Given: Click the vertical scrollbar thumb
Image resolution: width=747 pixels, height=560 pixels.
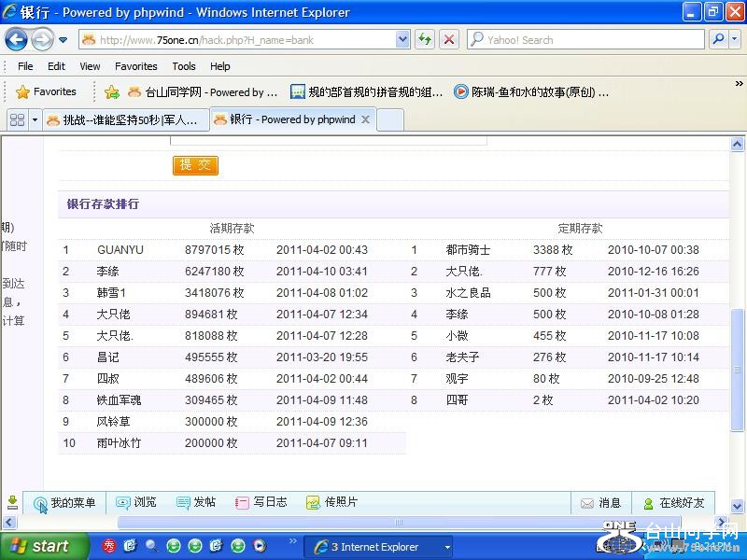Looking at the screenshot, I should [737, 370].
